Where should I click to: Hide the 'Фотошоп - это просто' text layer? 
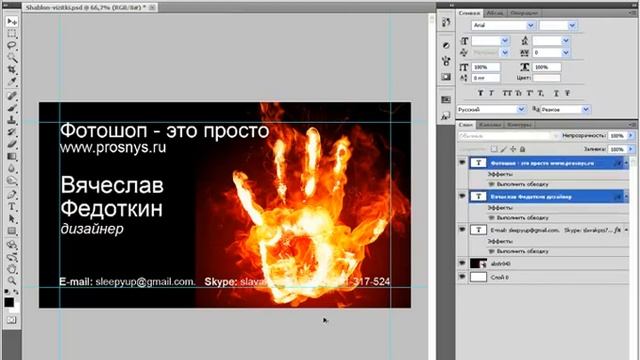462,162
